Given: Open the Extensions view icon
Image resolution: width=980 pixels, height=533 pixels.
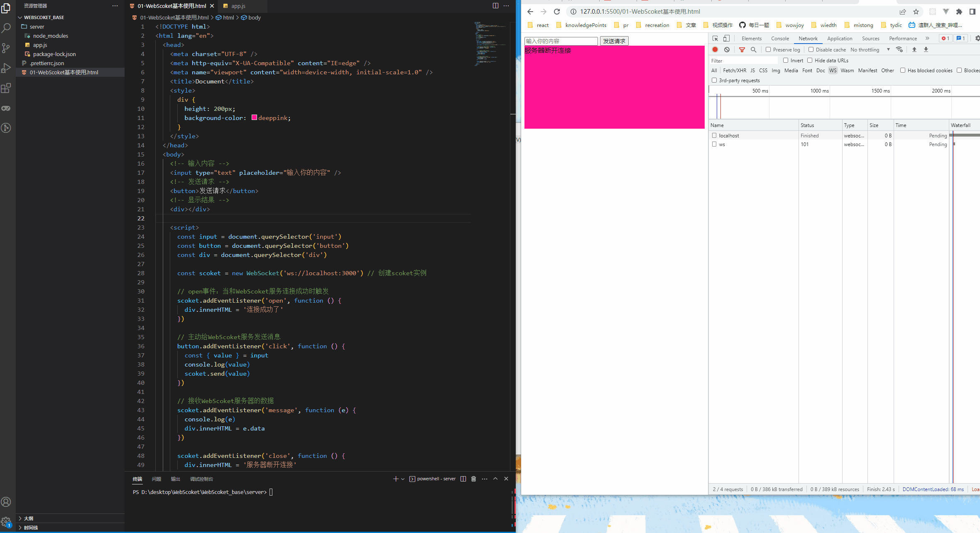Looking at the screenshot, I should click(6, 88).
